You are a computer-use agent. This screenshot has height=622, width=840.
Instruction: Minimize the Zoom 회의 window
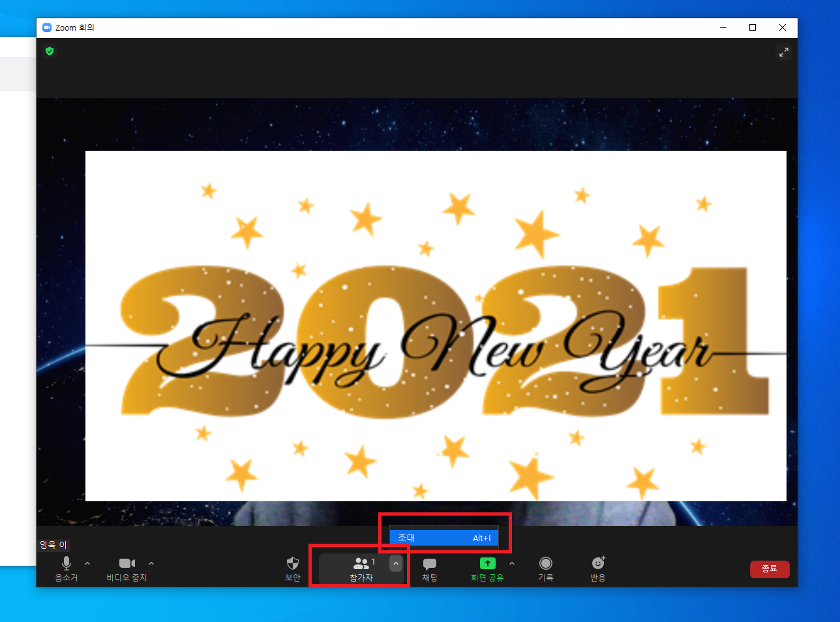[x=723, y=27]
